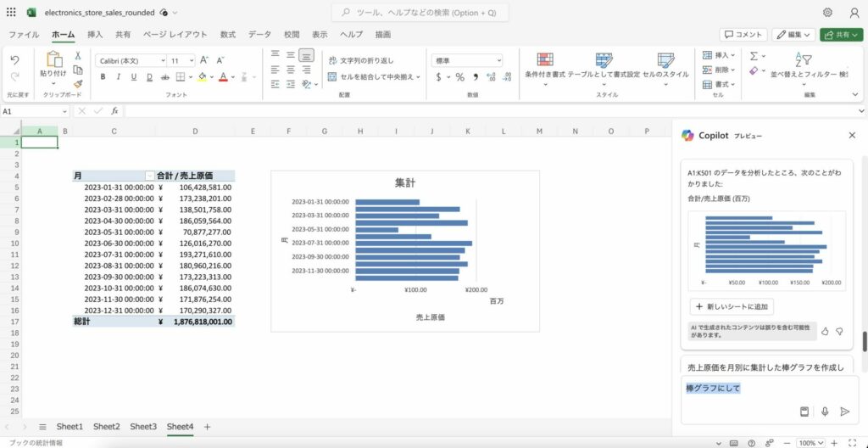The height and width of the screenshot is (448, 868).
Task: Click the Borders grid icon
Action: [181, 77]
